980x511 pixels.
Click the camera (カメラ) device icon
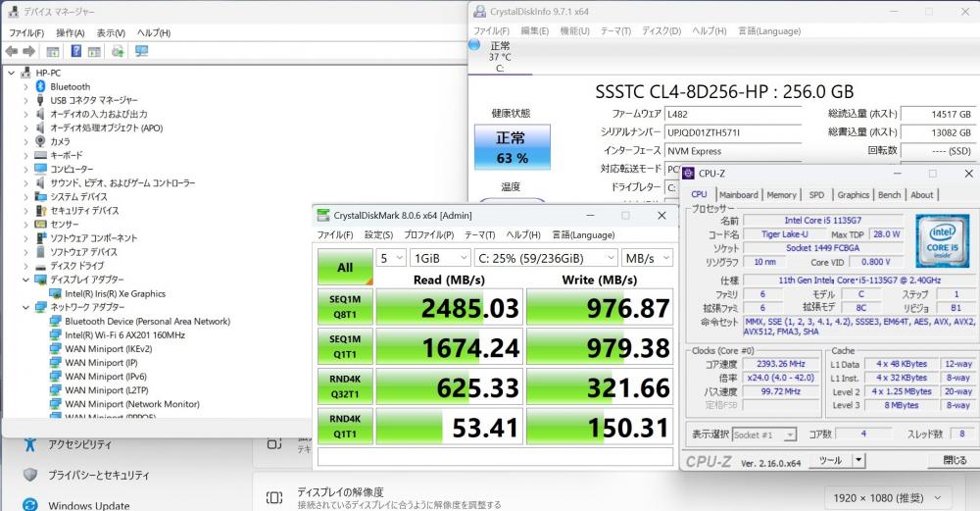[40, 141]
